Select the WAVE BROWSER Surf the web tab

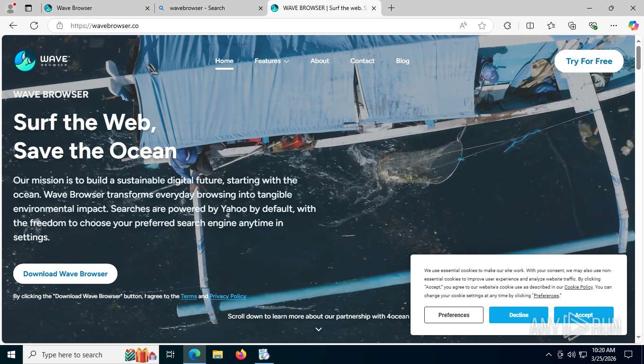tap(324, 8)
